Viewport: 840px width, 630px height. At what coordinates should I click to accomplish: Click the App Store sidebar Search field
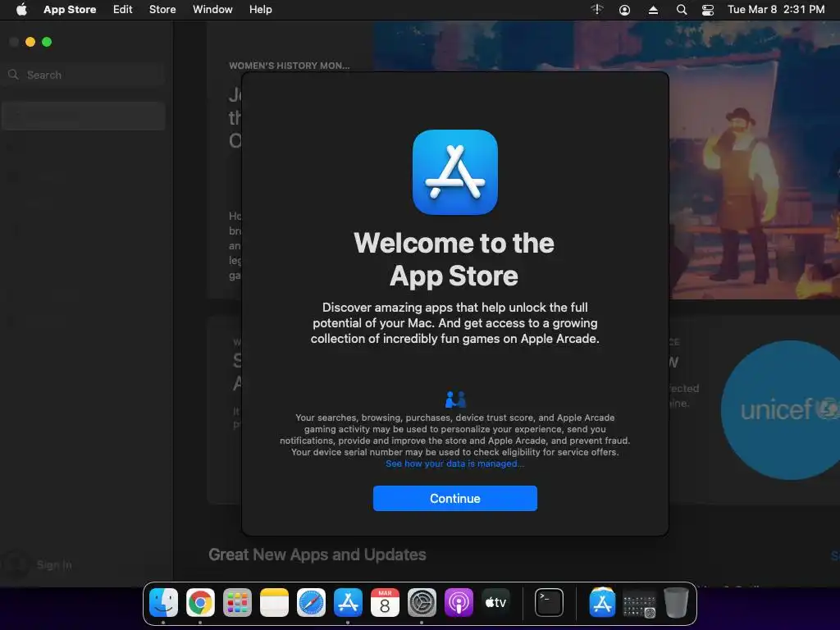[x=84, y=75]
